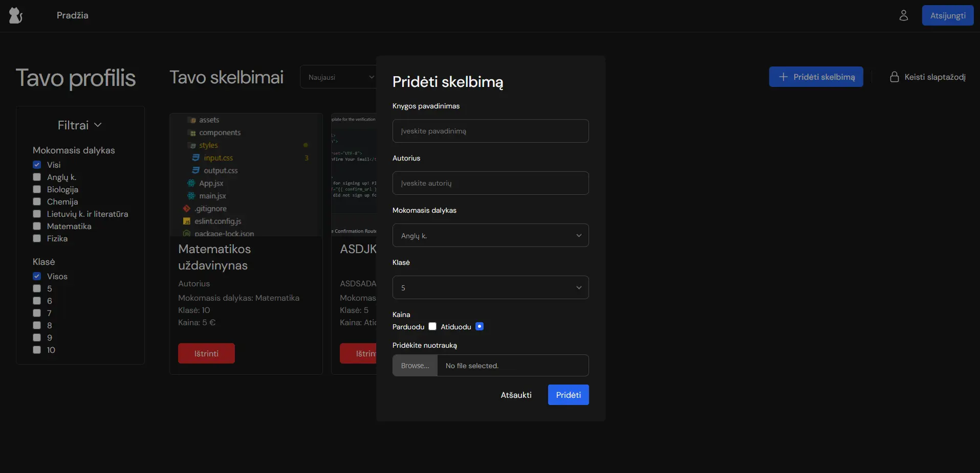
Task: Click the Klasė: 10 text
Action: (194, 310)
